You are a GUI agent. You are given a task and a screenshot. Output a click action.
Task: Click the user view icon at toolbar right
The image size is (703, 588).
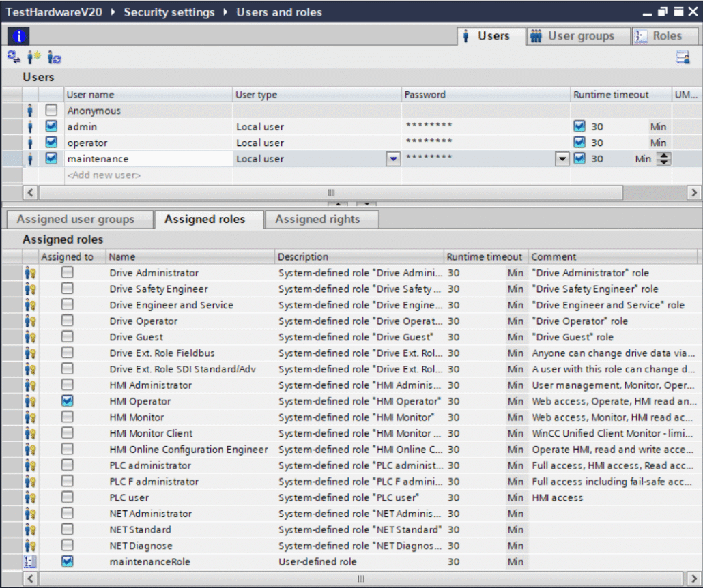coord(683,58)
